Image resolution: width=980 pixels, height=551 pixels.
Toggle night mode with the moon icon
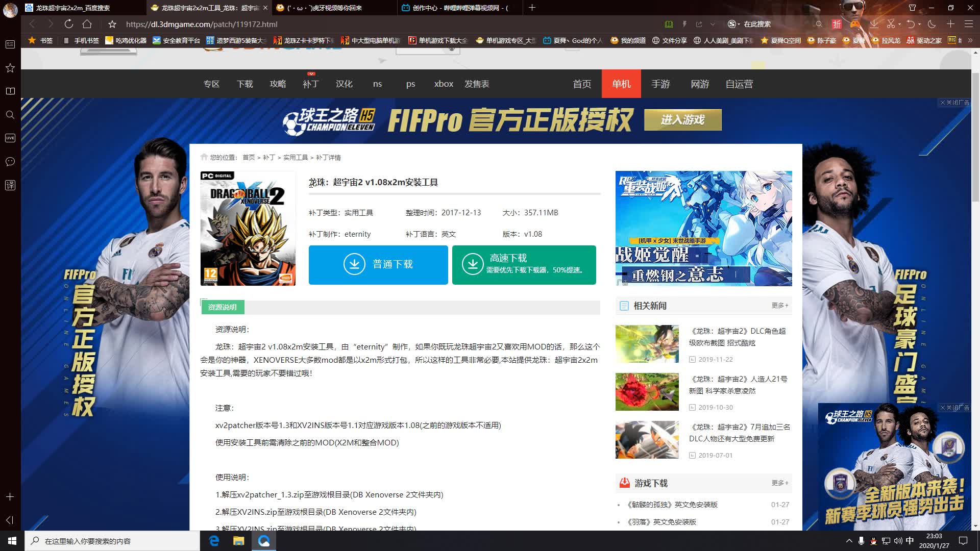[932, 24]
